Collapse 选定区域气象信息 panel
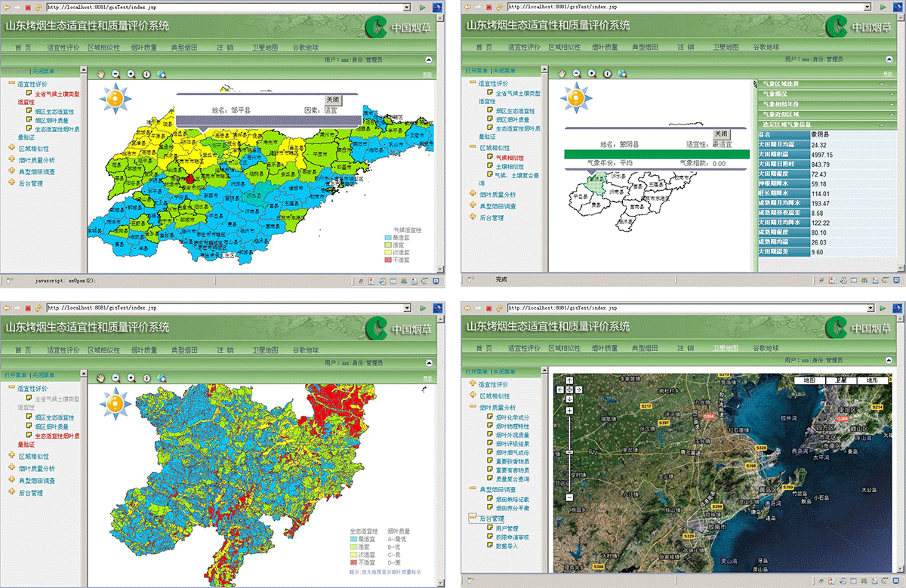906x588 pixels. (880, 124)
